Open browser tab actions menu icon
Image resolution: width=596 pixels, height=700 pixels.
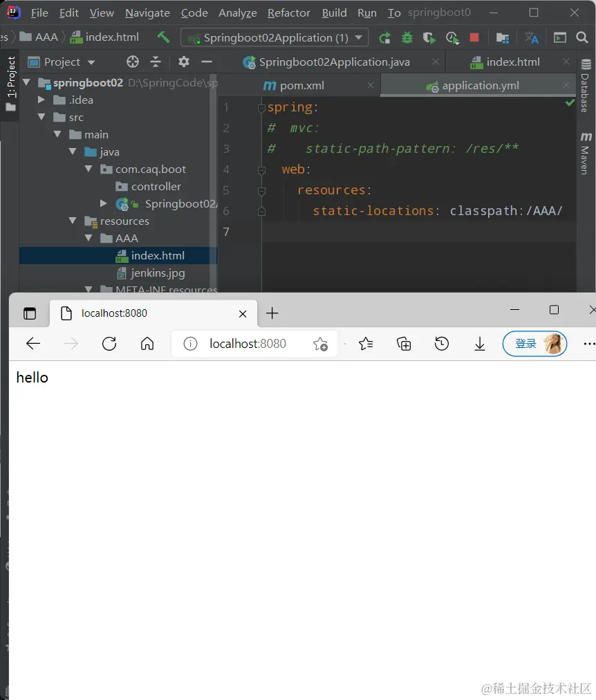pos(30,313)
